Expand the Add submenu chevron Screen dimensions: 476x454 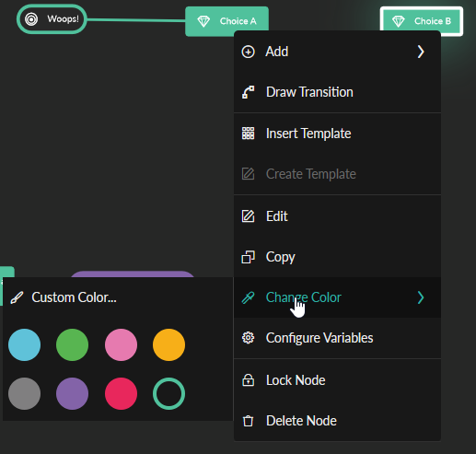(421, 52)
